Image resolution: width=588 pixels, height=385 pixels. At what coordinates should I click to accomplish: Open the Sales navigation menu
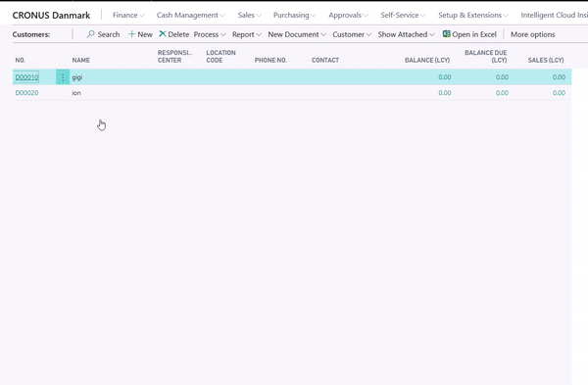click(x=249, y=15)
